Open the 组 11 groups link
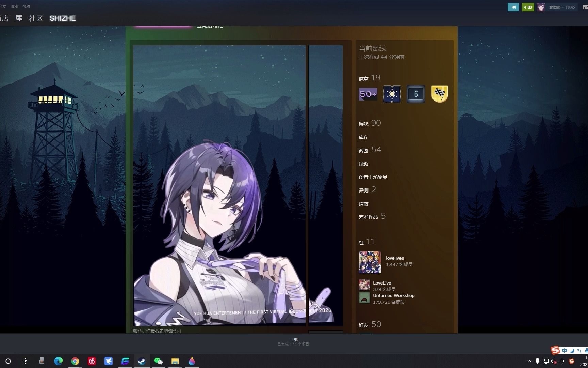The height and width of the screenshot is (368, 588). [367, 242]
